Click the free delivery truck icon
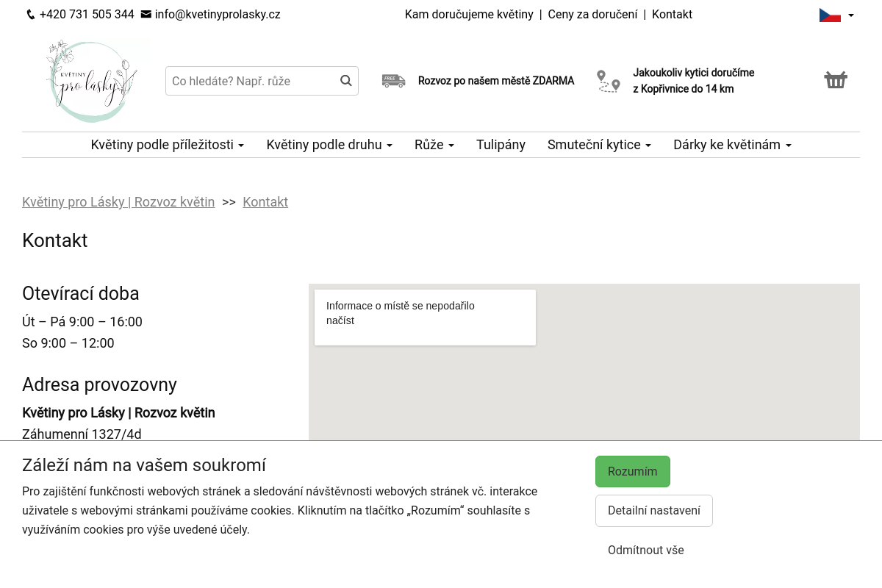 pyautogui.click(x=393, y=81)
